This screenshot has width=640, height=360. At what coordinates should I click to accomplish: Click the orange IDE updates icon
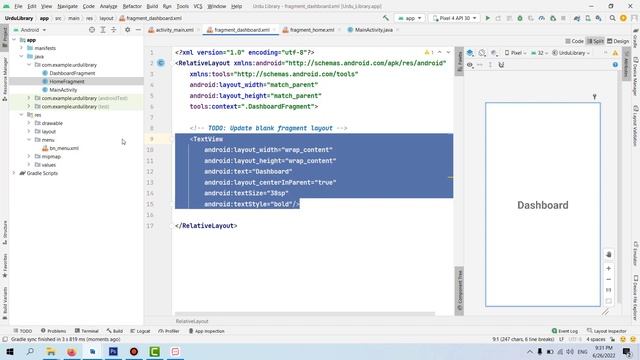623,18
